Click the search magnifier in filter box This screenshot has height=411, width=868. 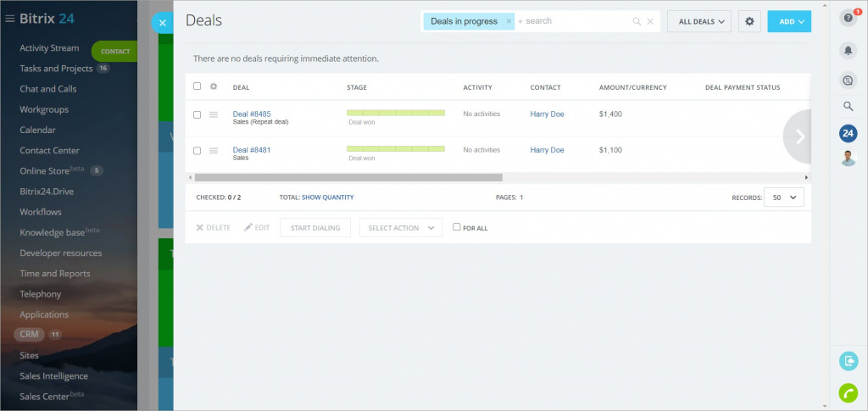coord(637,21)
